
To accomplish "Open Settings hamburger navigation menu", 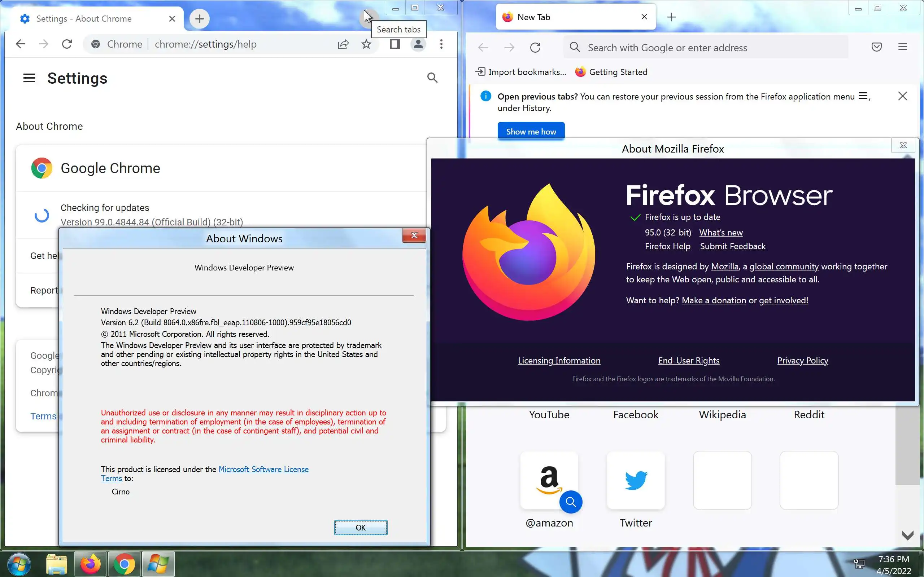I will coord(29,78).
